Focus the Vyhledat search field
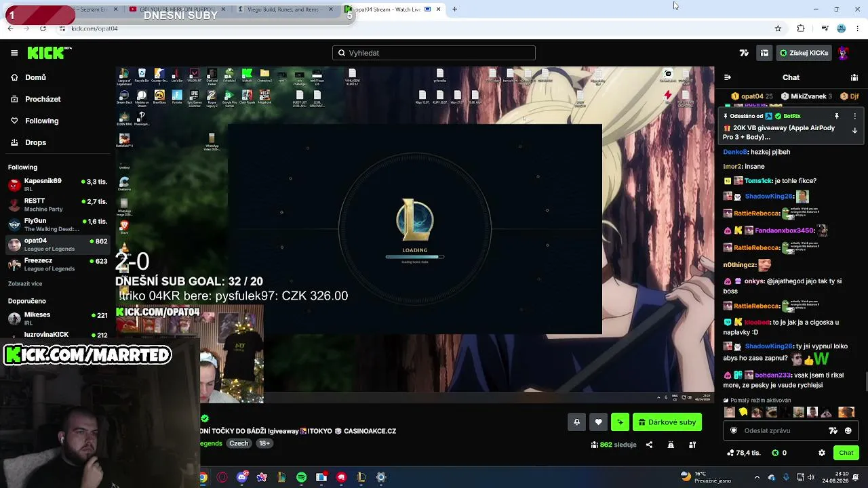Screen dimensions: 868x488 point(434,53)
